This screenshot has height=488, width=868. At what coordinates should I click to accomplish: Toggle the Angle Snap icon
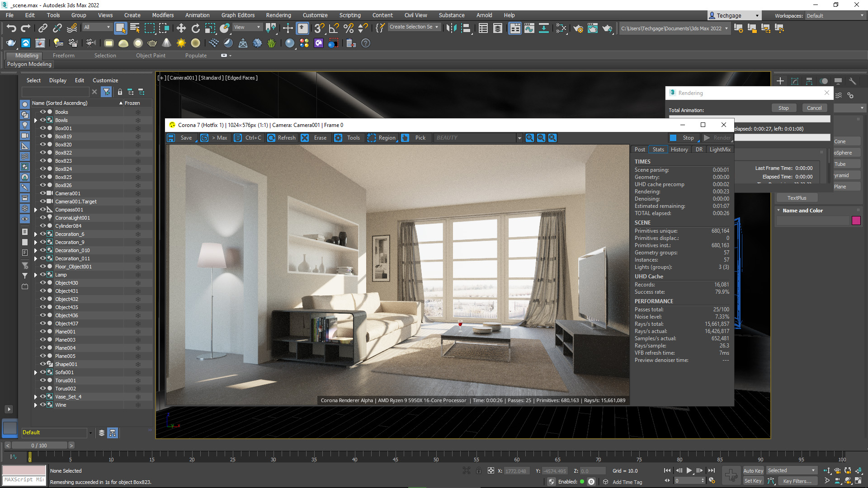click(334, 28)
